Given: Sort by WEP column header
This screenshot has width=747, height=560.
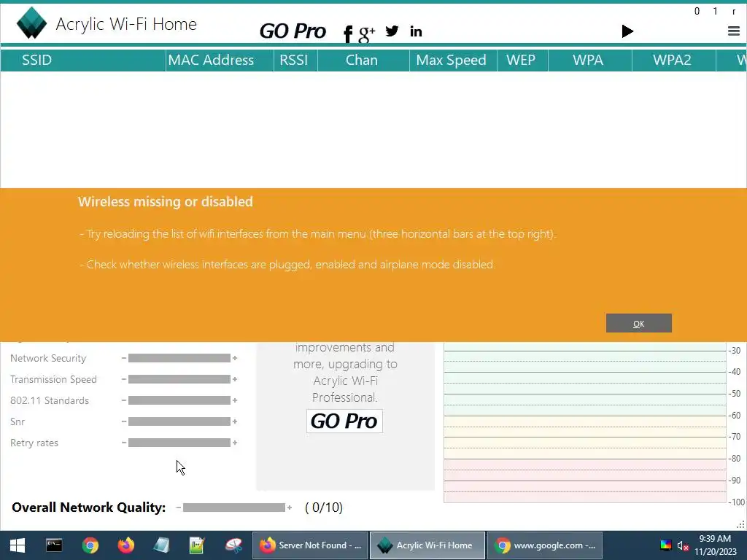Looking at the screenshot, I should tap(522, 60).
